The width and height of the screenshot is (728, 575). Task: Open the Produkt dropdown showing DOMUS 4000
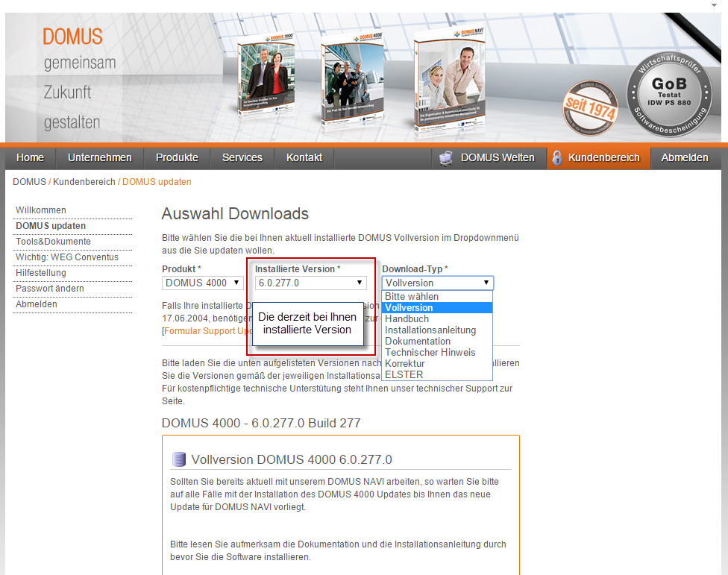point(202,283)
